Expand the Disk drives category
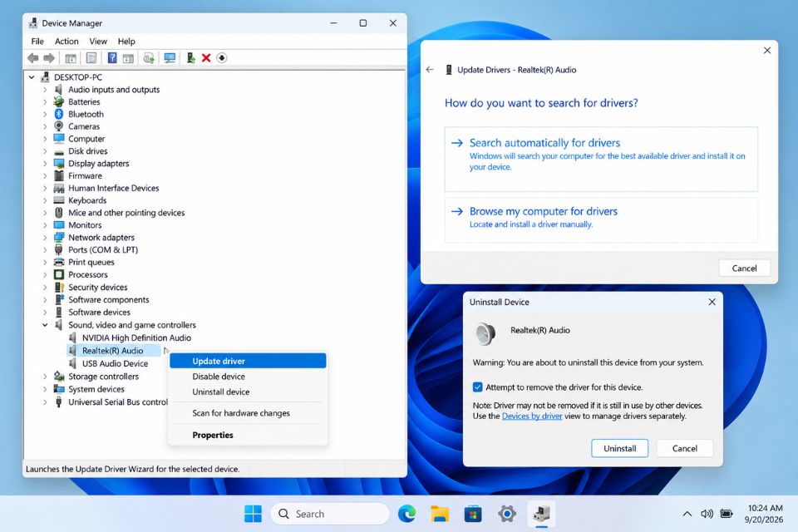This screenshot has width=798, height=532. coord(45,151)
